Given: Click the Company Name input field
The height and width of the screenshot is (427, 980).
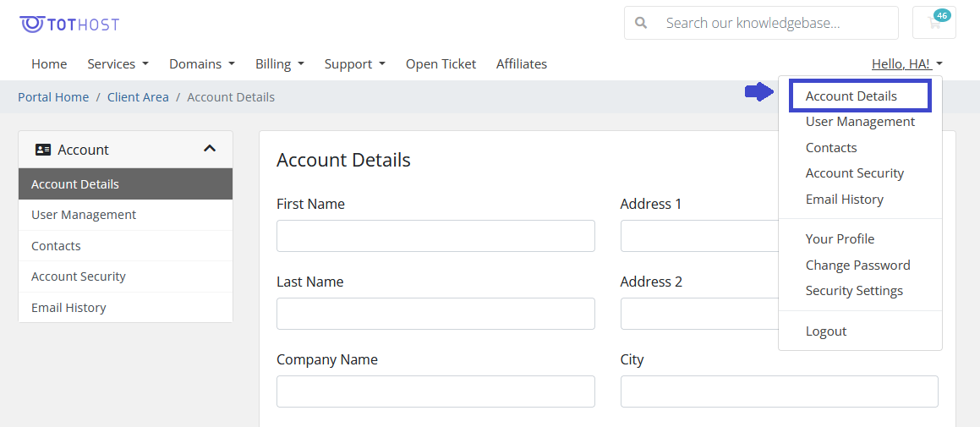Looking at the screenshot, I should click(x=435, y=391).
